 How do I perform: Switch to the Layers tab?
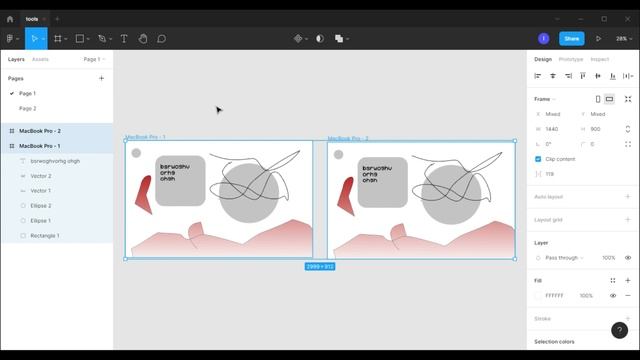click(16, 59)
